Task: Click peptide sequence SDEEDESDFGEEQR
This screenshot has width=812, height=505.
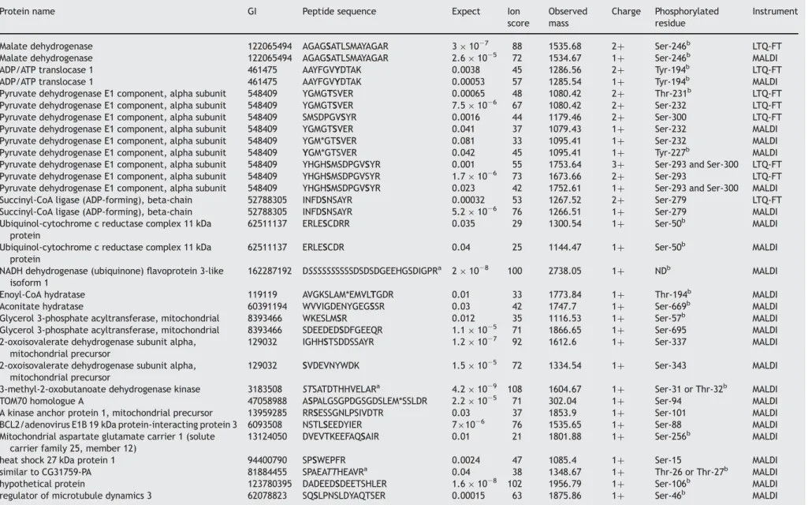Action: [x=342, y=331]
